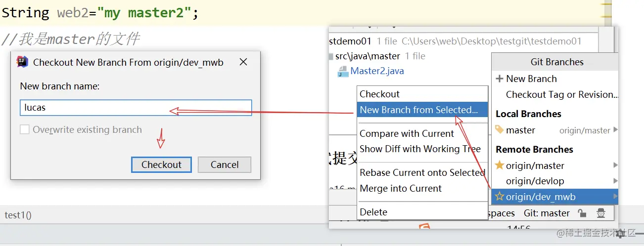
Task: Select the origin/master remote branch
Action: [x=555, y=165]
